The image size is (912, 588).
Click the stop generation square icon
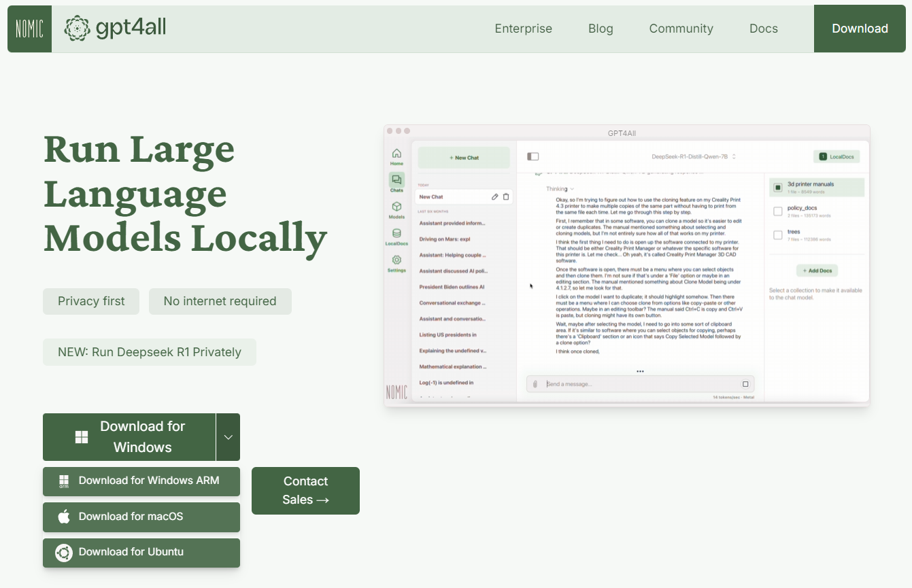(x=745, y=384)
